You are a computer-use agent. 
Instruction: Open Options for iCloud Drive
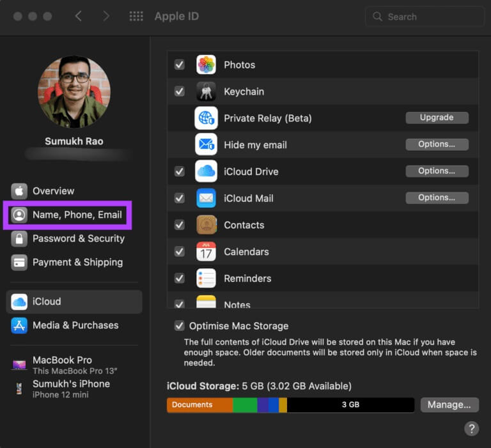point(437,171)
